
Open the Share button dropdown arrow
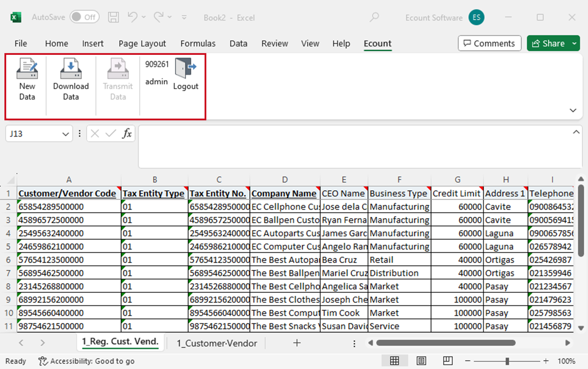tap(574, 43)
